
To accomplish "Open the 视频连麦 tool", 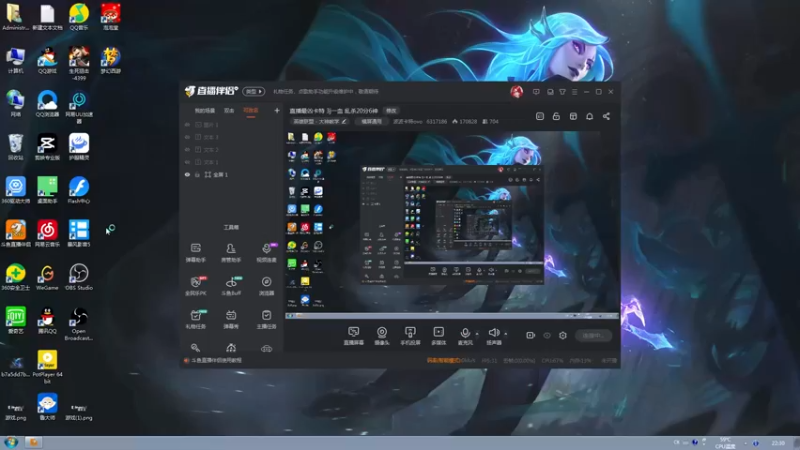I will coord(266,252).
